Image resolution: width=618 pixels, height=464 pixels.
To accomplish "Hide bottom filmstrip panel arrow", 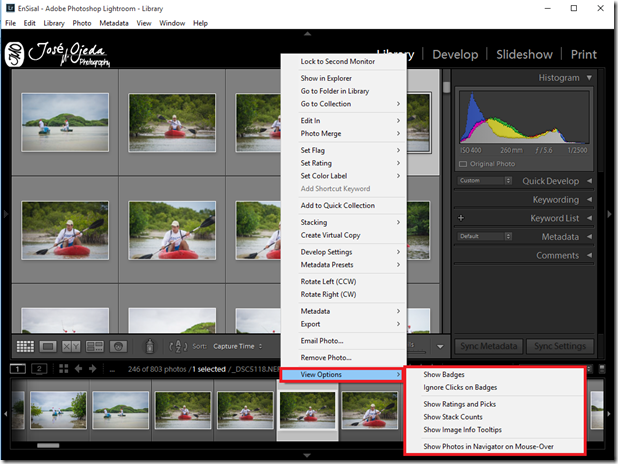I will point(307,455).
